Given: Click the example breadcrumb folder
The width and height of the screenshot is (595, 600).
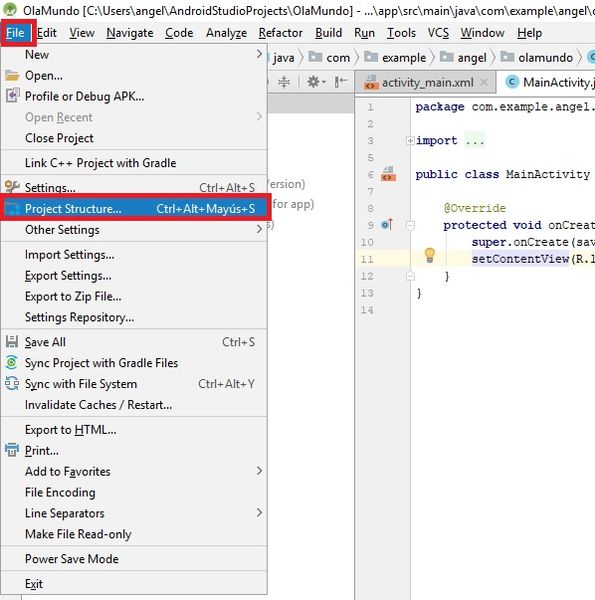Looking at the screenshot, I should coord(395,58).
